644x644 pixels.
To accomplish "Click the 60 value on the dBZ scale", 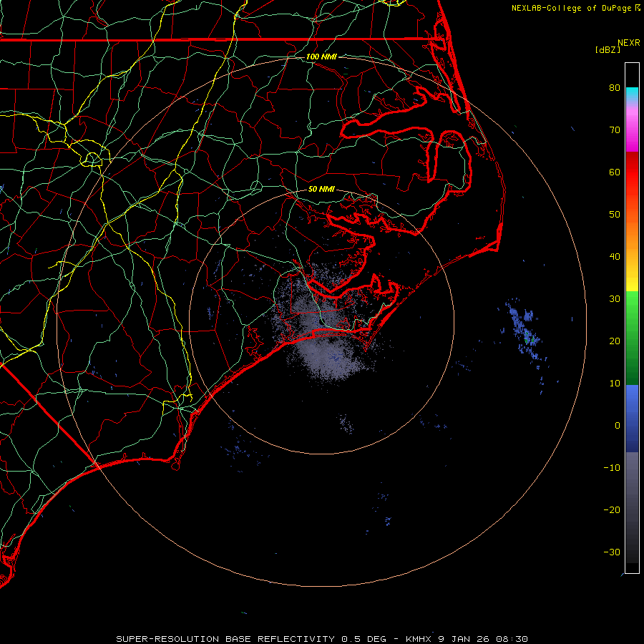I will [615, 172].
